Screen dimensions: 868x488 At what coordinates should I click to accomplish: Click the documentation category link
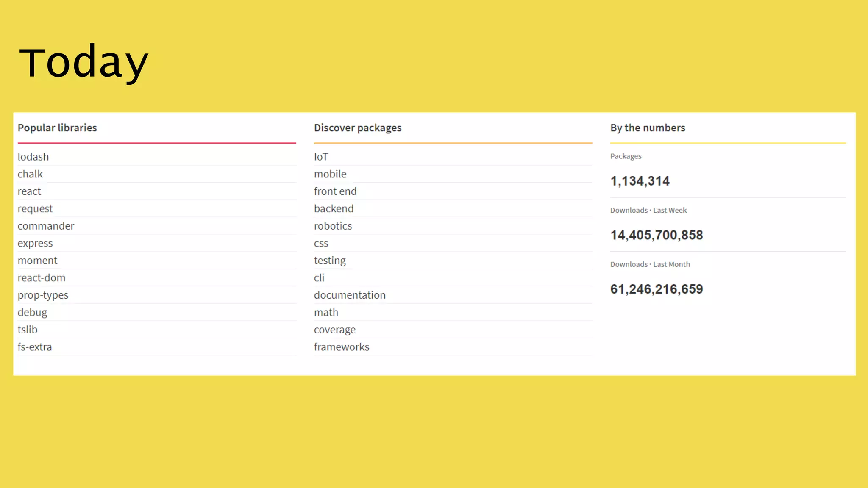point(350,295)
